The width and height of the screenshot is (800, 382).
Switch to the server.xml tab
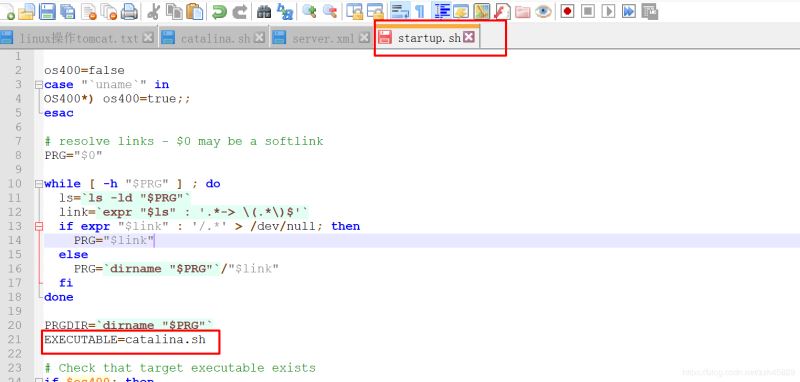click(320, 38)
